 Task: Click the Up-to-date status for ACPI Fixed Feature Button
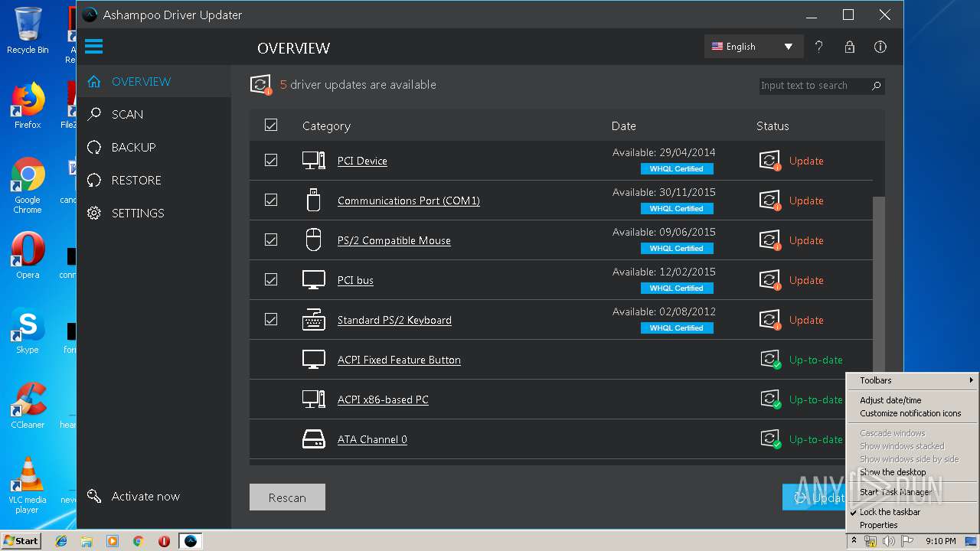coord(815,360)
